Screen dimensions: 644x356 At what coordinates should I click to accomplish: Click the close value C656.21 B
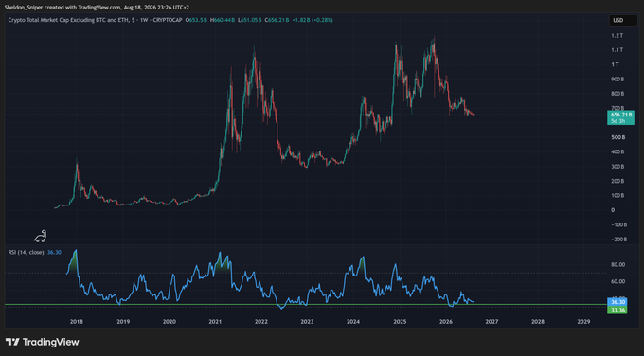[277, 20]
